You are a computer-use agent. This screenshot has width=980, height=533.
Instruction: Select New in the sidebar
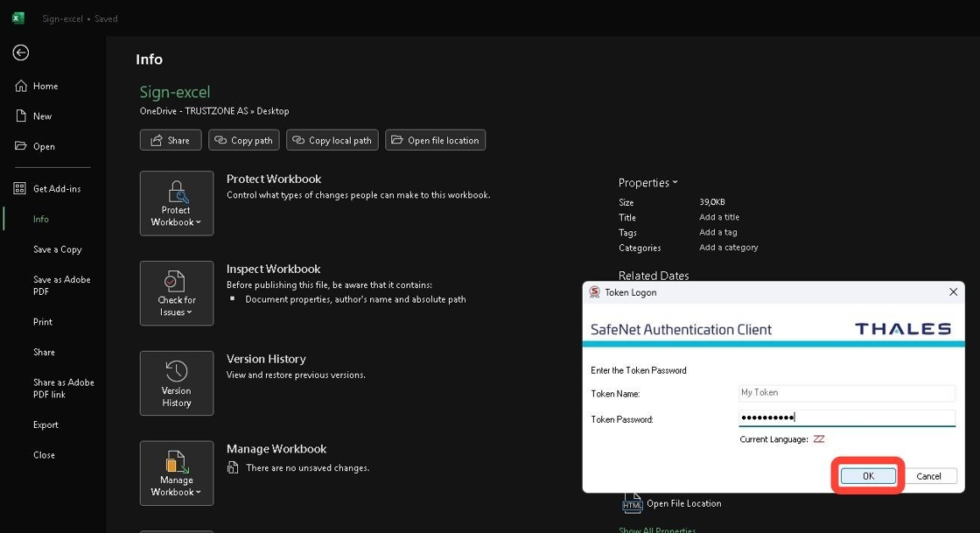[x=43, y=116]
